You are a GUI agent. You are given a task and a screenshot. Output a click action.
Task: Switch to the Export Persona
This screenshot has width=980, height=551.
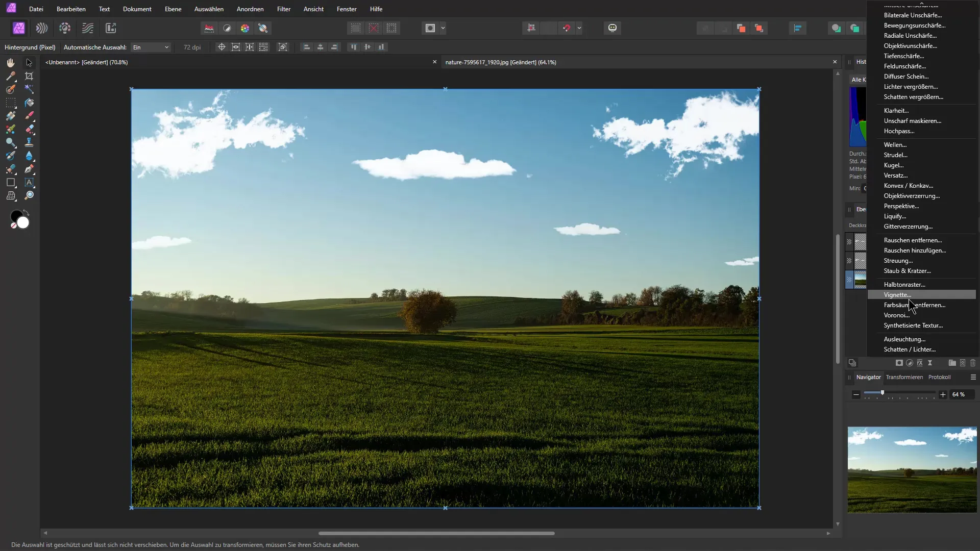[111, 28]
